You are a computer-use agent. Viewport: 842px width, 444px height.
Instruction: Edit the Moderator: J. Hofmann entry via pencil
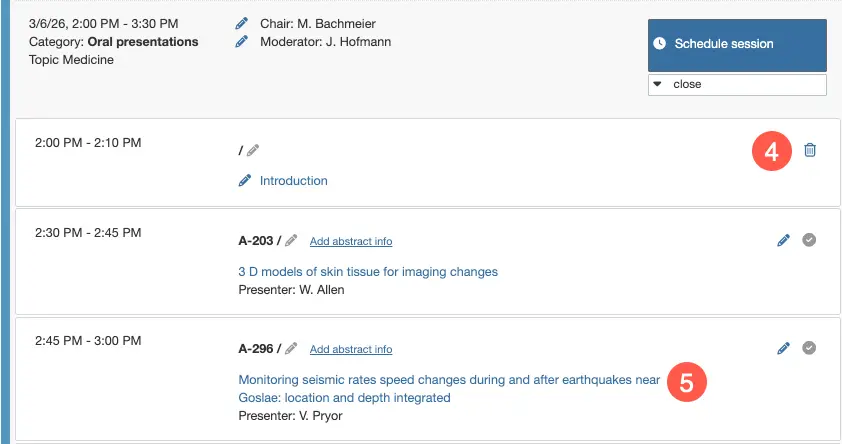click(x=241, y=42)
